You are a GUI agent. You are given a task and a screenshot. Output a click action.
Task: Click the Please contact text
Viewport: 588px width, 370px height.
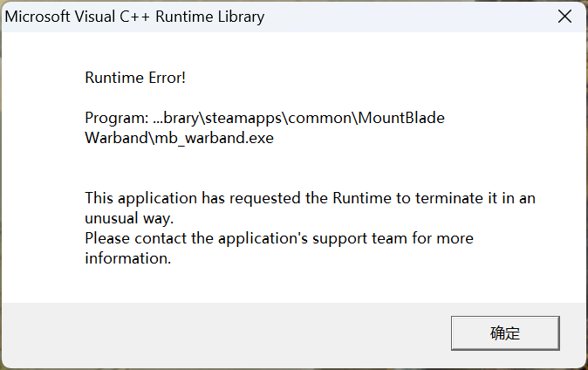pyautogui.click(x=136, y=238)
